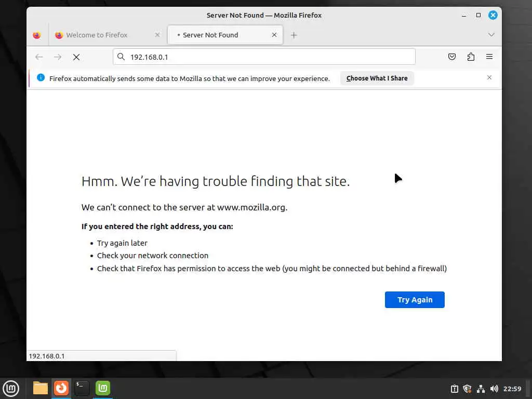Screen dimensions: 532x399
Task: Click the search magnifier in address bar
Action: pyautogui.click(x=121, y=57)
